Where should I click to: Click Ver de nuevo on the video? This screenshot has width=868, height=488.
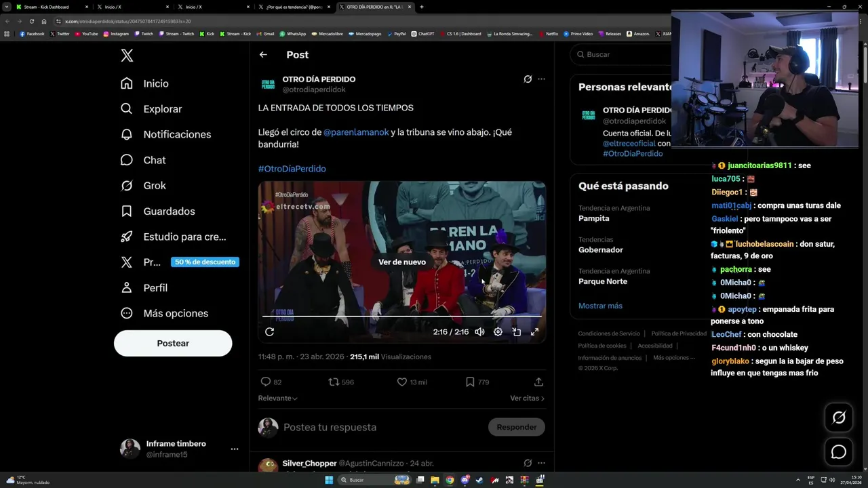click(402, 262)
